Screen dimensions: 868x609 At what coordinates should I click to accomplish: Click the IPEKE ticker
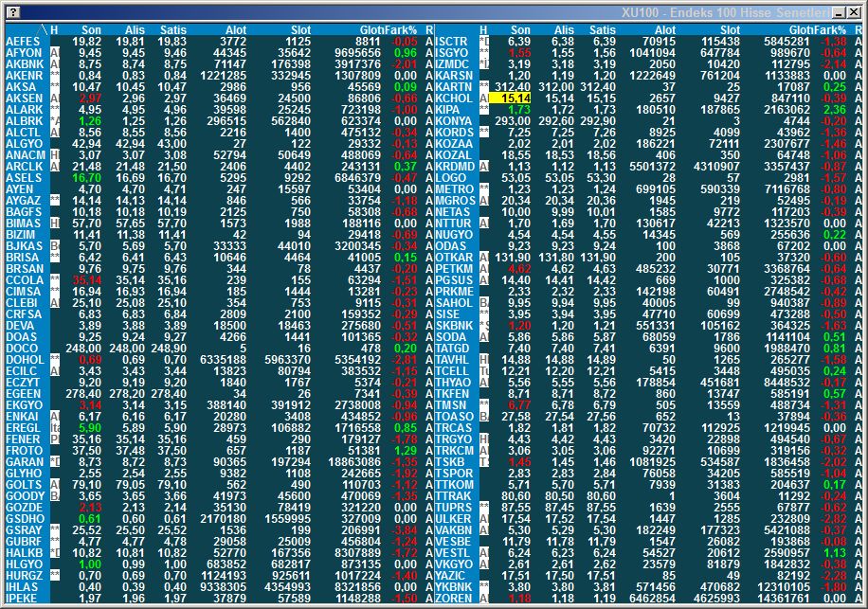click(x=21, y=599)
